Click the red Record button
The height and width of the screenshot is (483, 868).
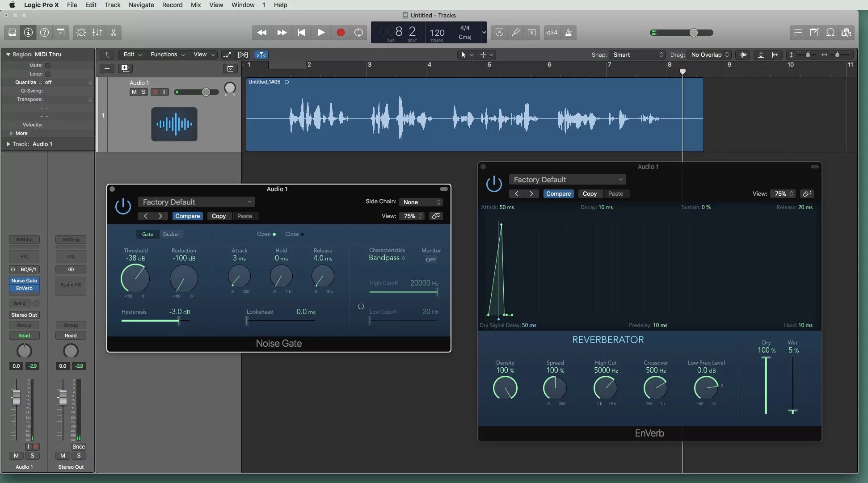click(x=341, y=33)
